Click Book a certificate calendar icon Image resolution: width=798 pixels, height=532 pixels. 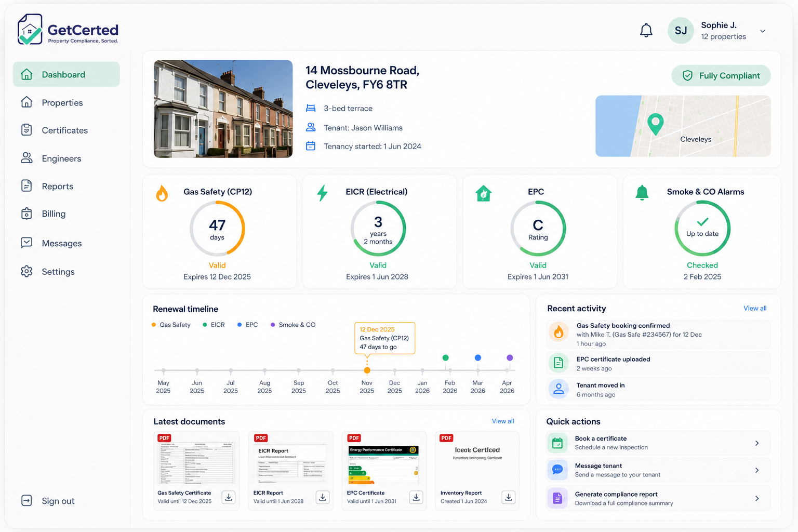557,443
